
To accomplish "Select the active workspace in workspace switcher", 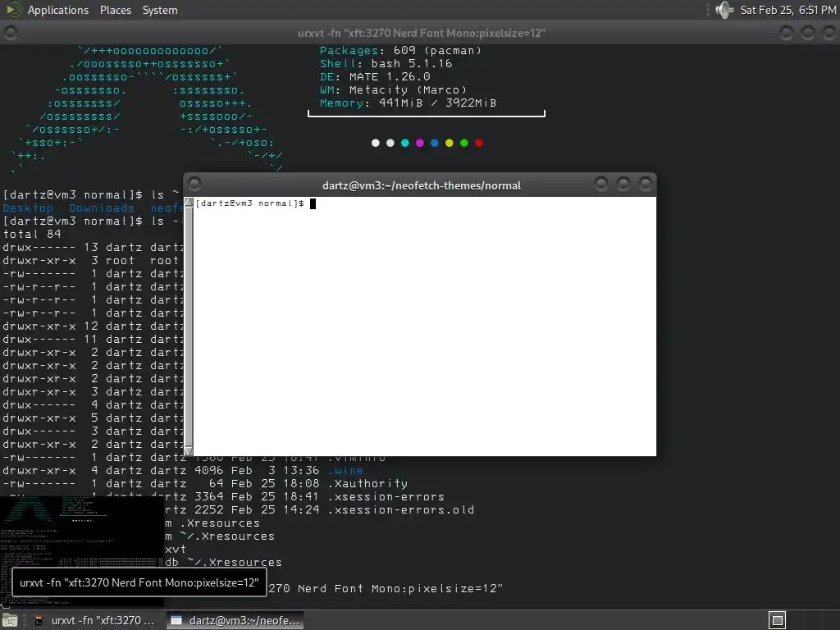I will point(778,620).
